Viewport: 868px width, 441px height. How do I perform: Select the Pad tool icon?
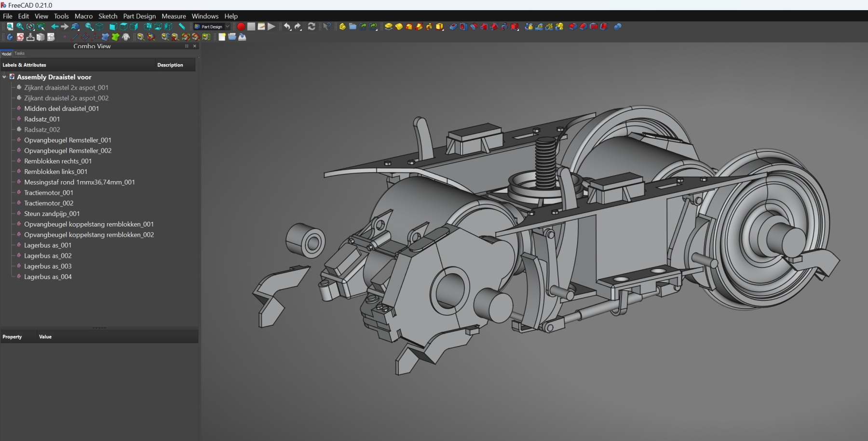click(389, 27)
